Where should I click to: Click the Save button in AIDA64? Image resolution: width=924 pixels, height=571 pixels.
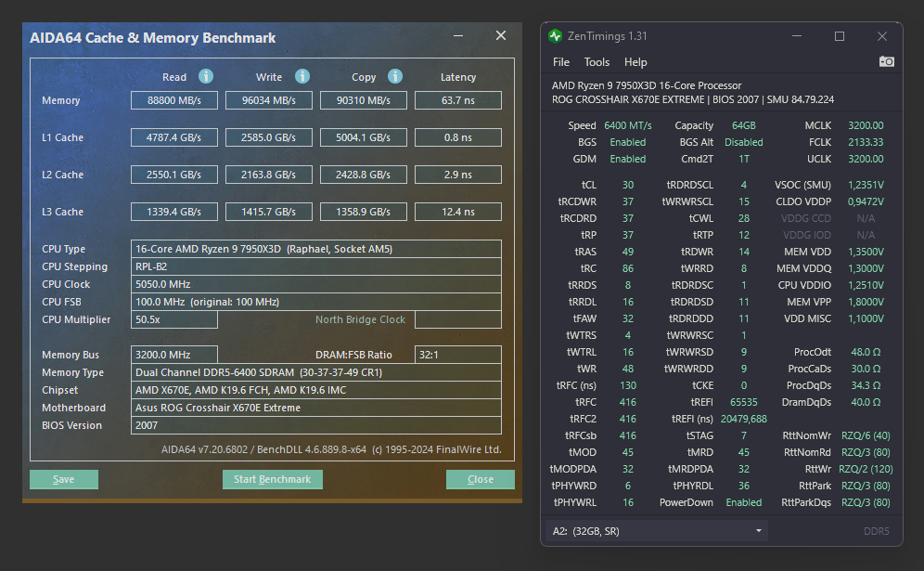(64, 479)
